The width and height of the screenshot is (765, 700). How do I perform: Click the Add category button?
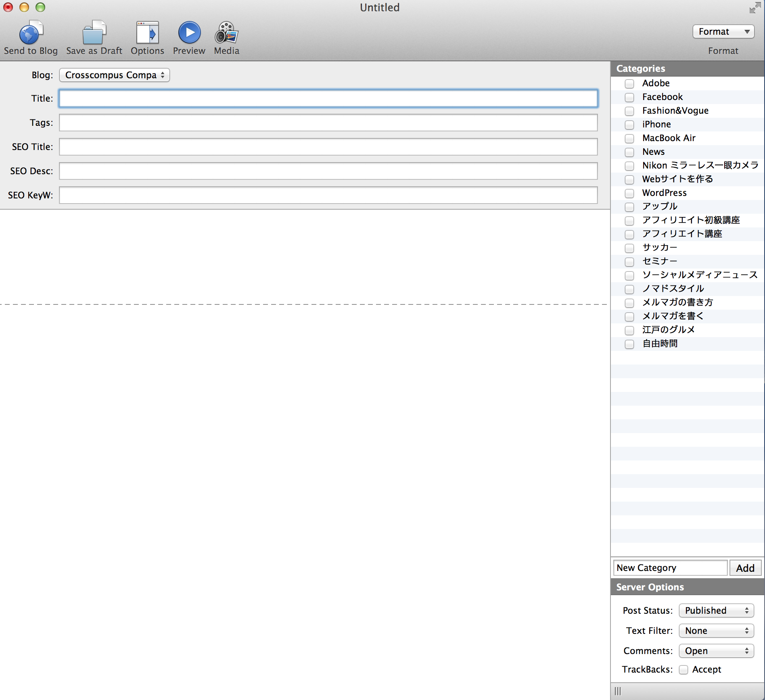click(745, 568)
